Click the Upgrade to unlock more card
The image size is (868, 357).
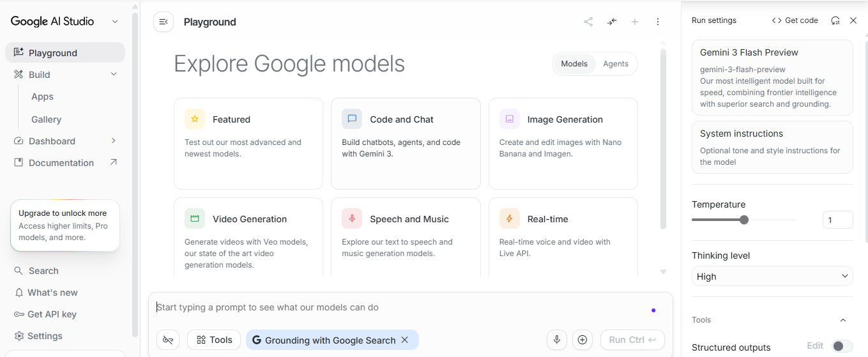coord(65,225)
